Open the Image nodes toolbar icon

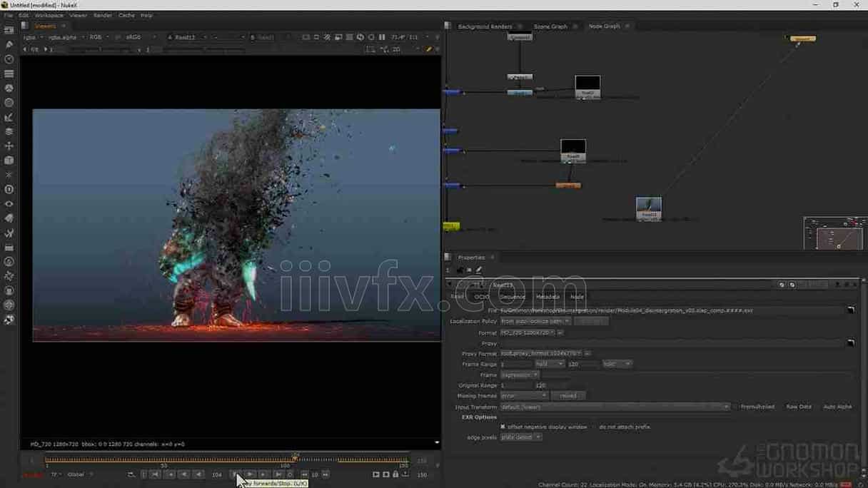coord(9,31)
